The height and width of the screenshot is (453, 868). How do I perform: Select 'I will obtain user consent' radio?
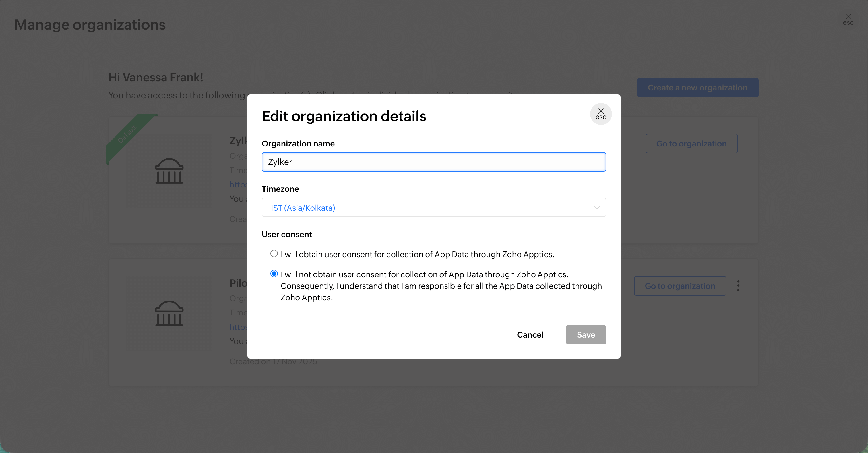pos(274,254)
